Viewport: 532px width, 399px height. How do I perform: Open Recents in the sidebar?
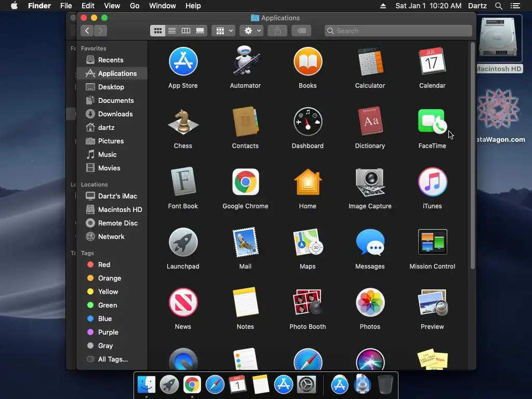click(112, 60)
